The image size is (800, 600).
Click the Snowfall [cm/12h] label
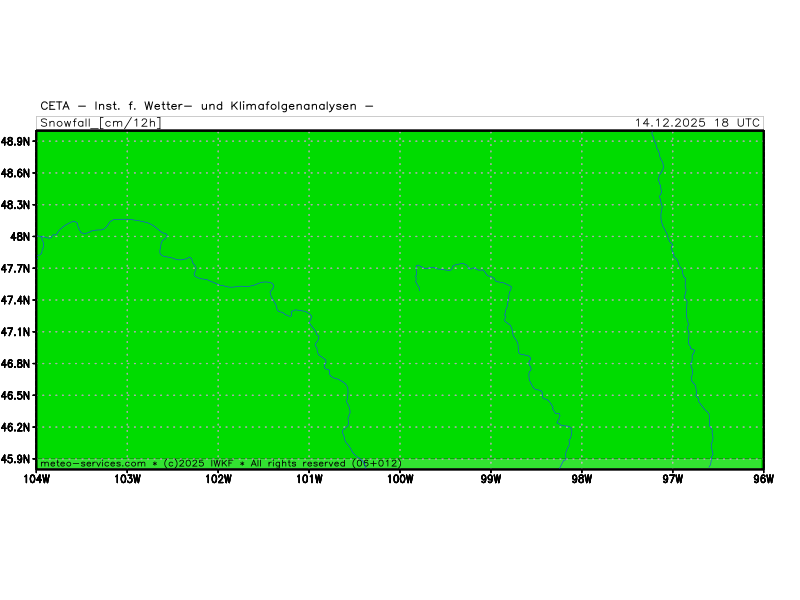tap(100, 123)
